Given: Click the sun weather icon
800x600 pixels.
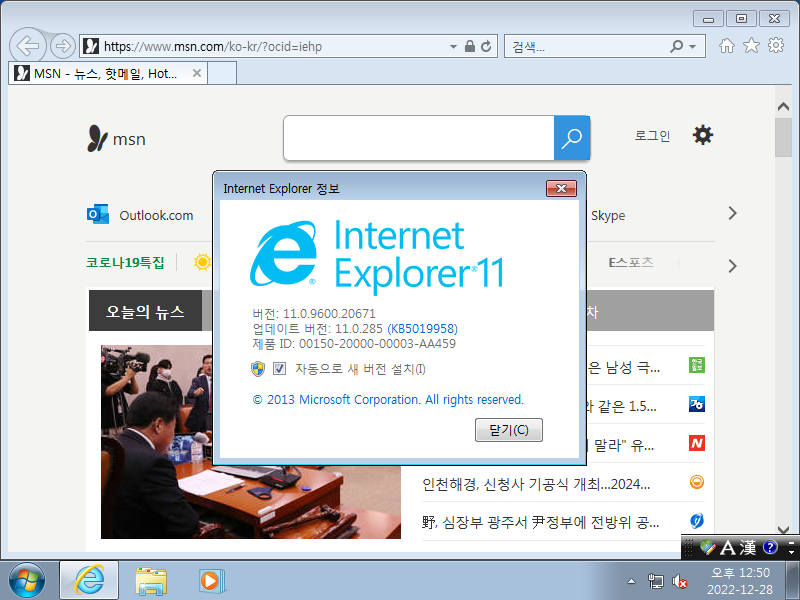Looking at the screenshot, I should (x=203, y=262).
